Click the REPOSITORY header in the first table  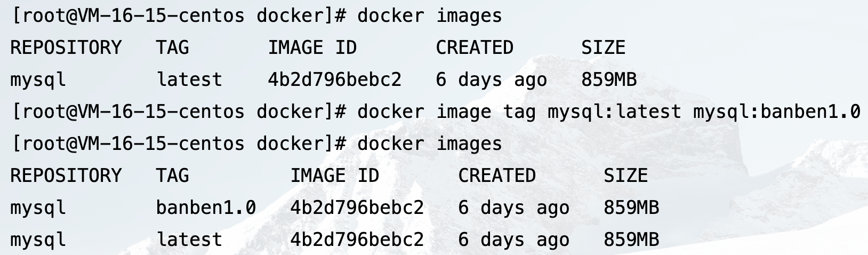pyautogui.click(x=66, y=47)
